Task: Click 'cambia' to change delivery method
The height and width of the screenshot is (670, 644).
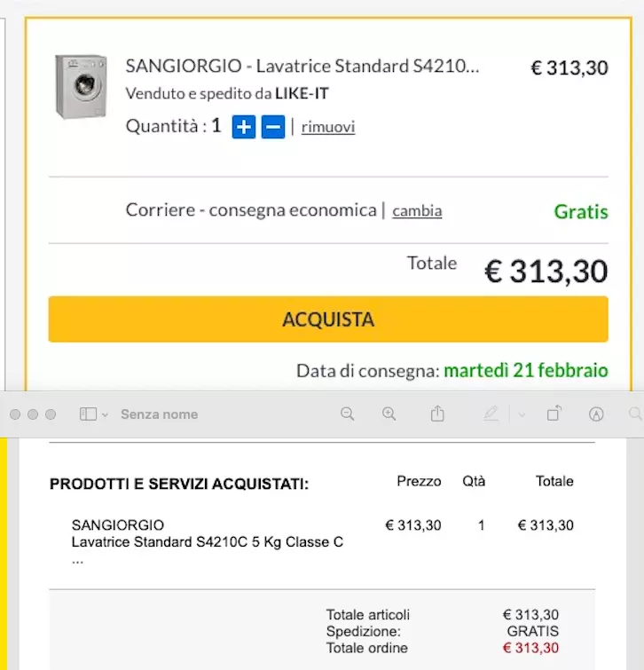Action: pos(417,211)
